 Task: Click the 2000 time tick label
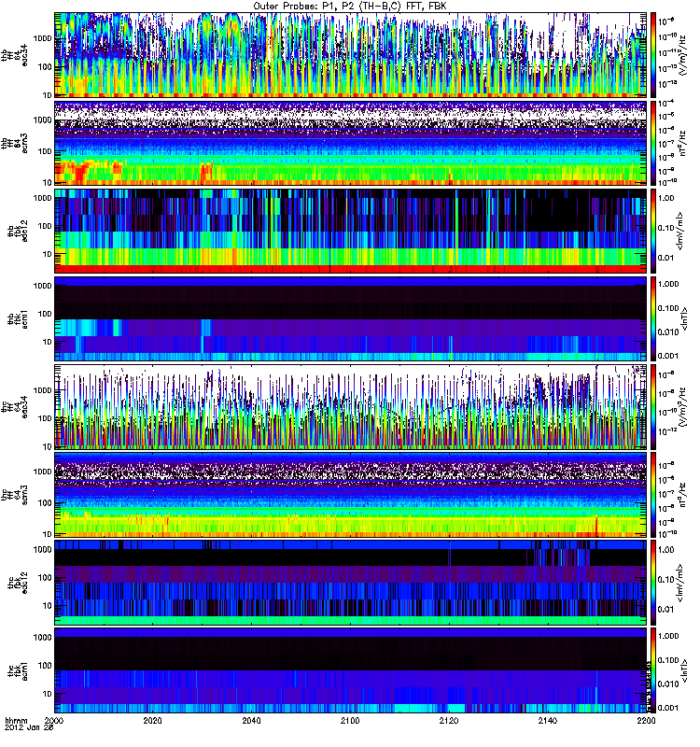pyautogui.click(x=56, y=722)
